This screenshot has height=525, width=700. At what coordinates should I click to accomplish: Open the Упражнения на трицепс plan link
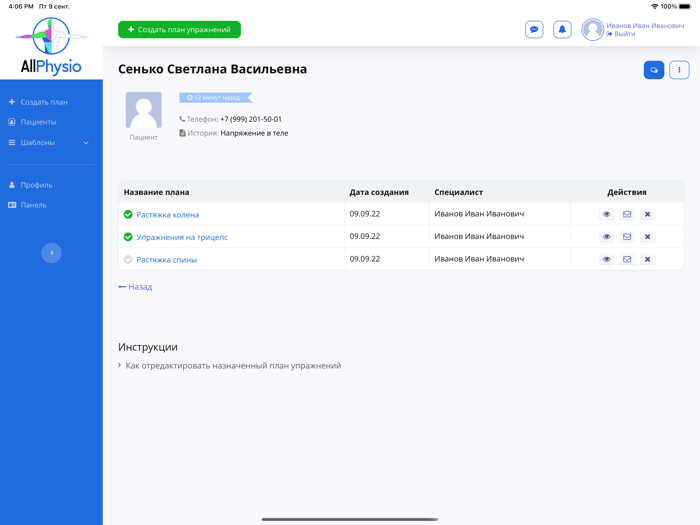[x=182, y=237]
